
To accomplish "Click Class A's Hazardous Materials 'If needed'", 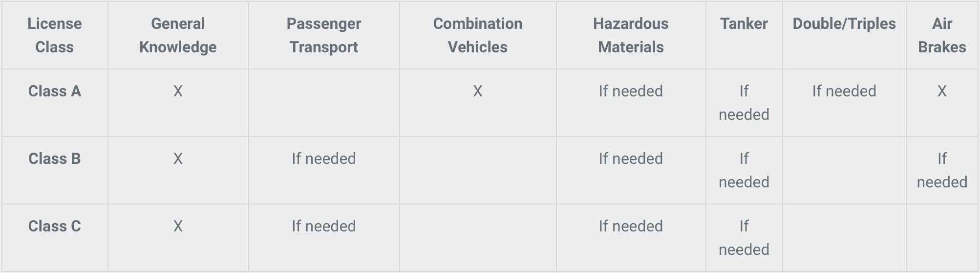I will [631, 91].
